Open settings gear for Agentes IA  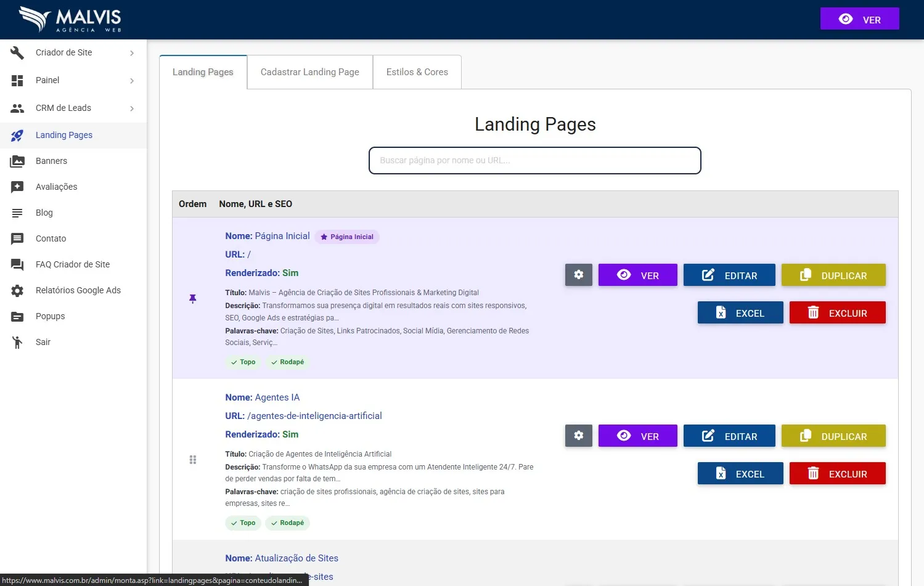click(579, 436)
